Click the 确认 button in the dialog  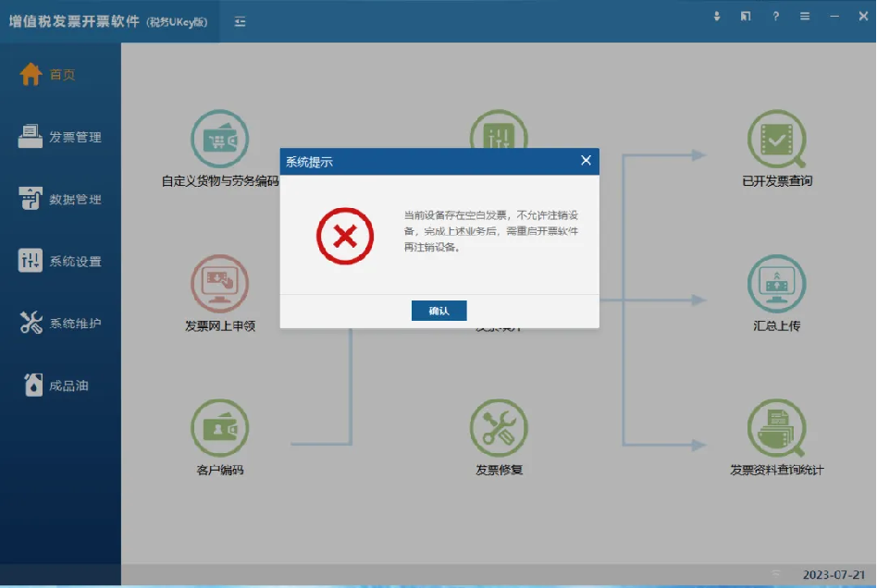(438, 311)
